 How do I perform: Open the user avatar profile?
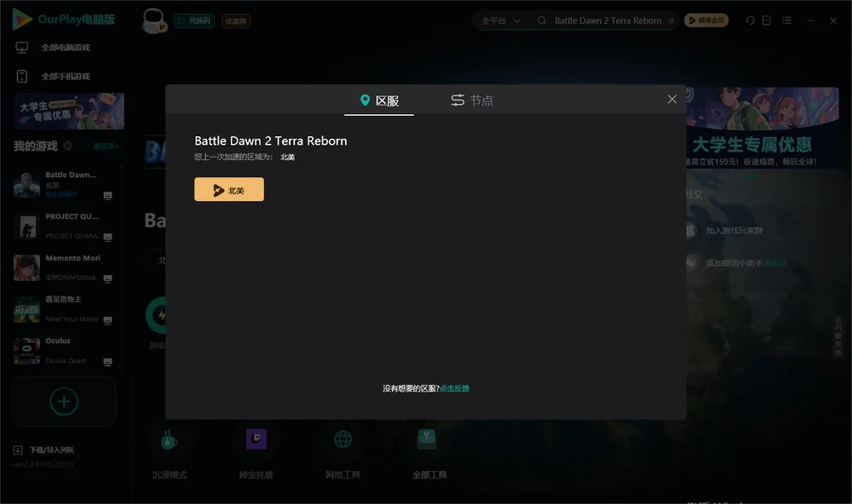[154, 20]
